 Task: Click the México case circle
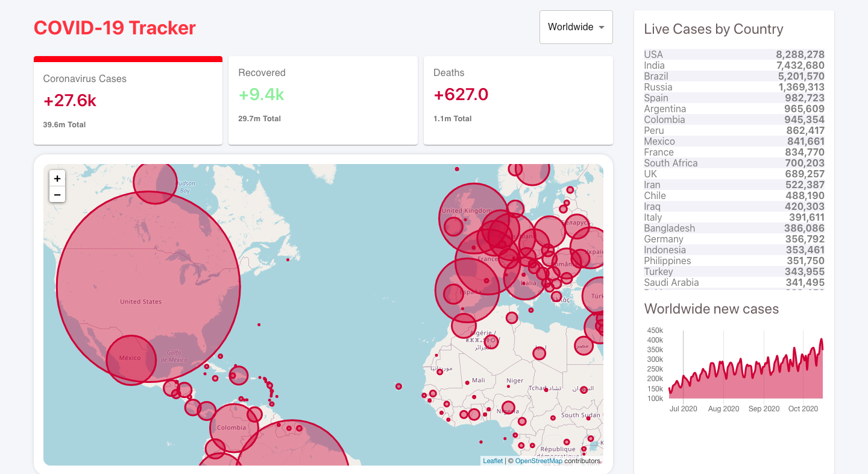coord(131,360)
